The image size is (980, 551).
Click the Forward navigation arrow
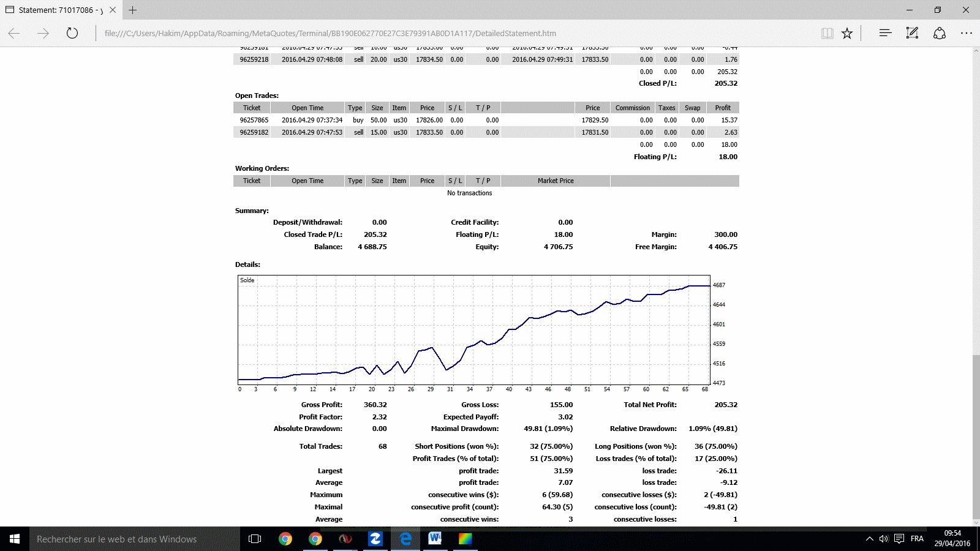[x=43, y=33]
